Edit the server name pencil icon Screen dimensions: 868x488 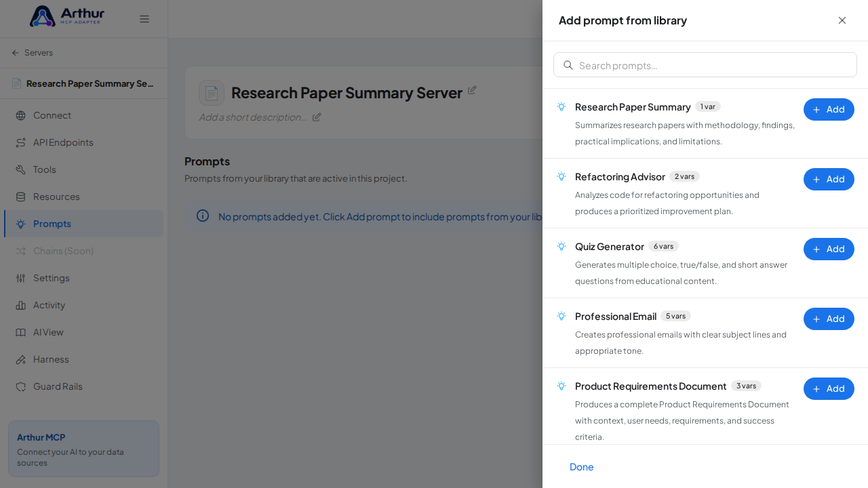(x=472, y=90)
